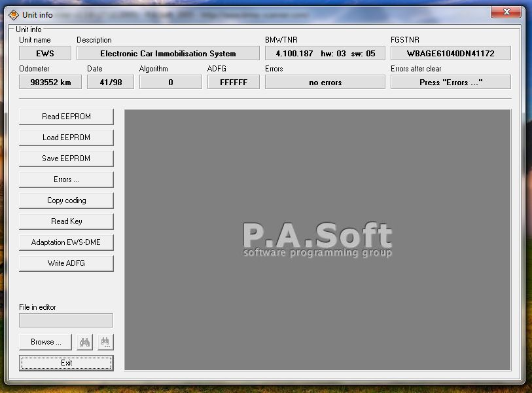Exit the Unit info window

[66, 363]
